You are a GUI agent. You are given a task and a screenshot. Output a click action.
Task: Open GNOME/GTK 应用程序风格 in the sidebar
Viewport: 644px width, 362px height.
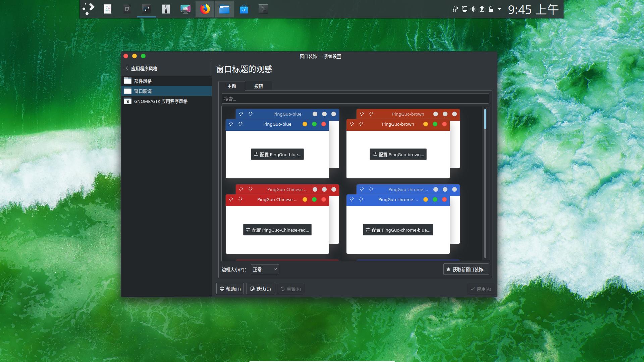point(166,101)
